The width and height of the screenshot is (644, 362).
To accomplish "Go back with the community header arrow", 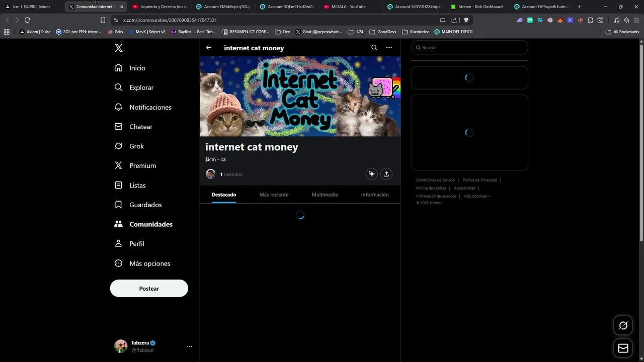I will 209,48.
